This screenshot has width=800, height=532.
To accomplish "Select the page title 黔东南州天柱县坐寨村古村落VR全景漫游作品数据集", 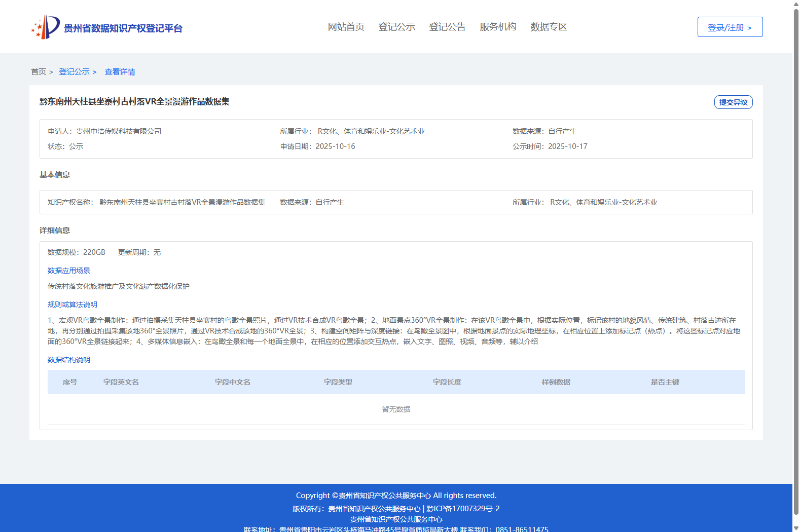I will 134,102.
